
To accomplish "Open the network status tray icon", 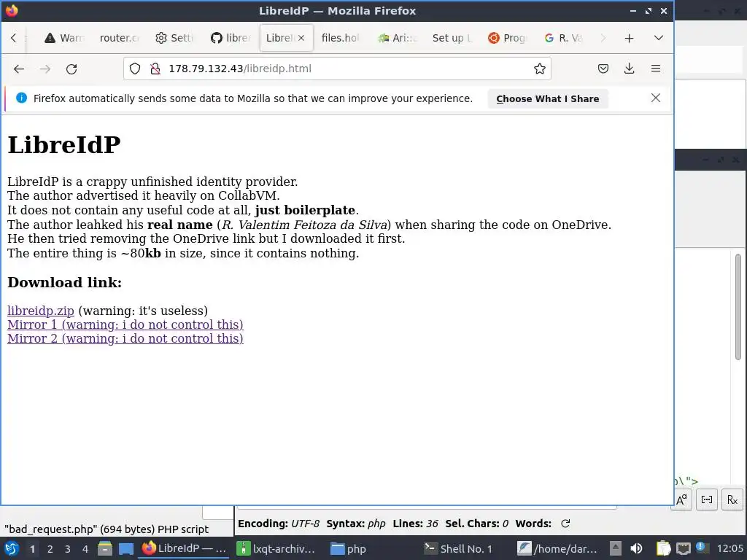I will coord(683,549).
